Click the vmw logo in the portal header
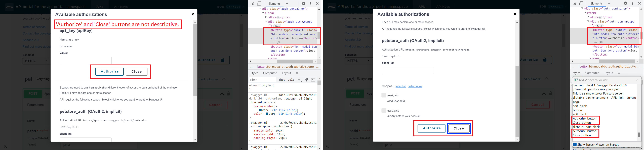This screenshot has height=150, width=644. click(x=10, y=7)
